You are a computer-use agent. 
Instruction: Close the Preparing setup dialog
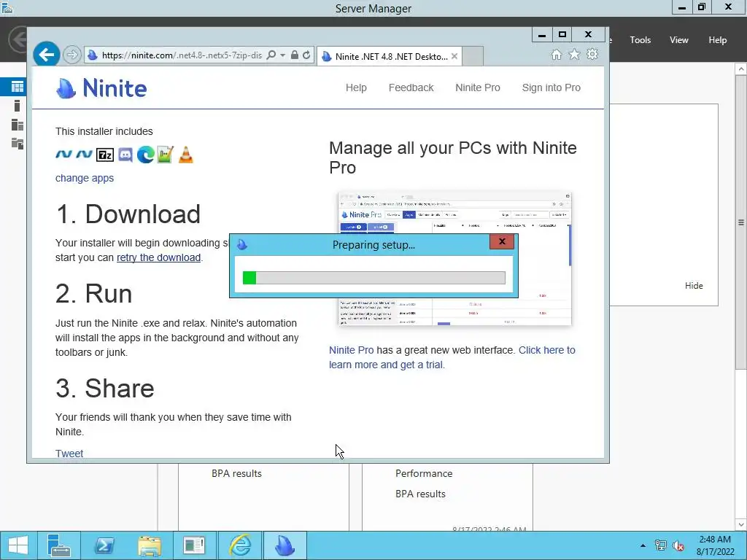[x=502, y=241]
